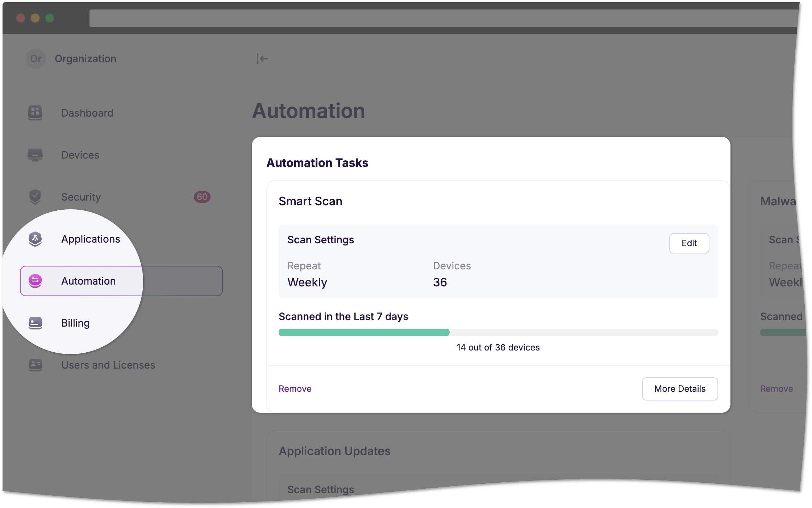
Task: Remove the Malware scan task
Action: (x=776, y=389)
